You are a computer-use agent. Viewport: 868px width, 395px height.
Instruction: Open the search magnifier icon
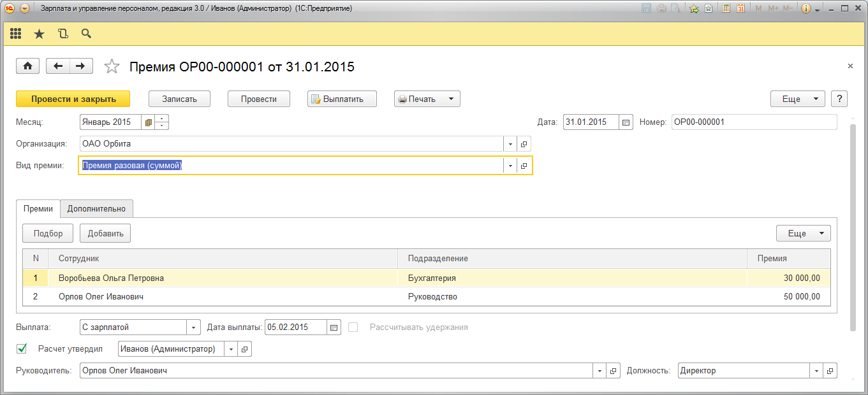coord(86,34)
